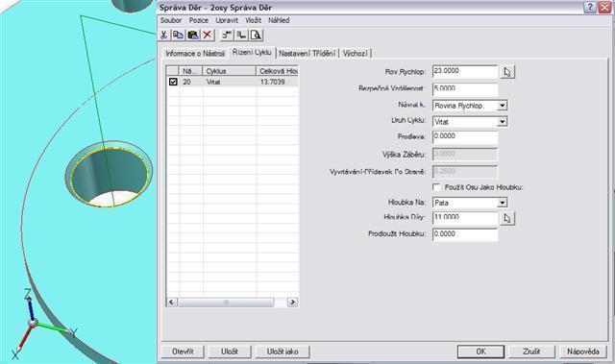The image size is (615, 364).
Task: Open the Hloubka Na dropdown
Action: [502, 203]
